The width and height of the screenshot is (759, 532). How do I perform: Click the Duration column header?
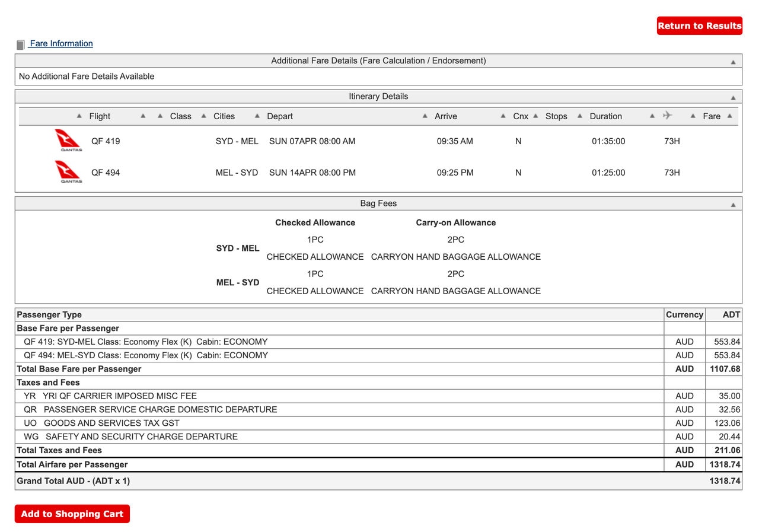click(x=606, y=116)
